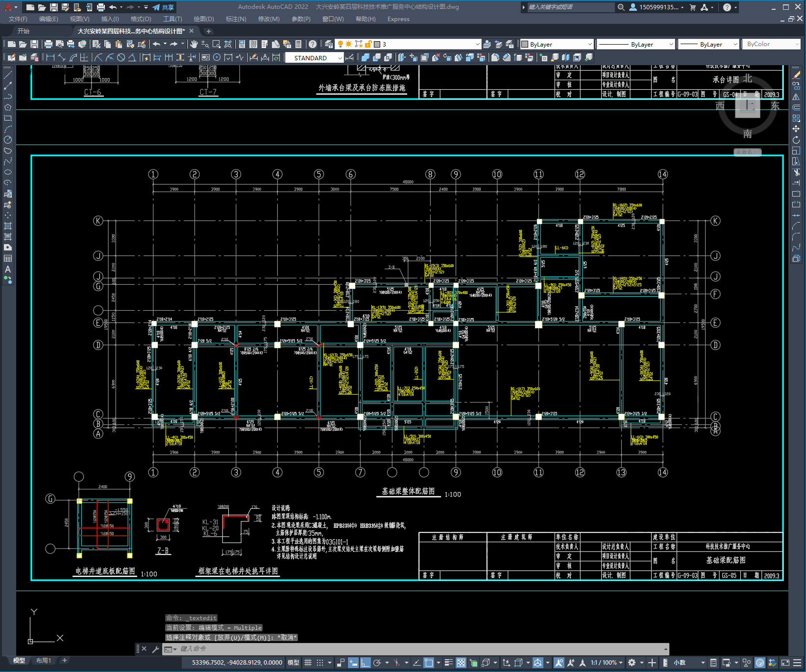Open the Express menu

pyautogui.click(x=398, y=19)
